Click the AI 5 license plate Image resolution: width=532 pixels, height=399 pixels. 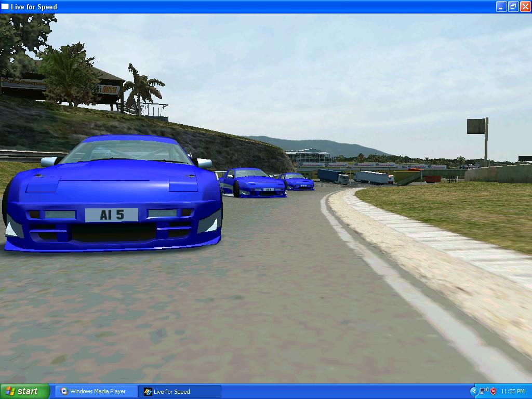(112, 215)
